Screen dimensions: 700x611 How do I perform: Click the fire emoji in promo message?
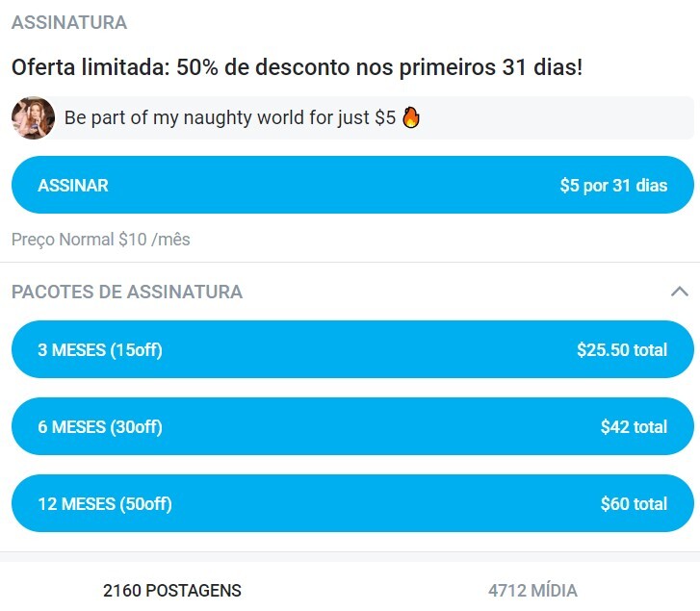pyautogui.click(x=411, y=118)
